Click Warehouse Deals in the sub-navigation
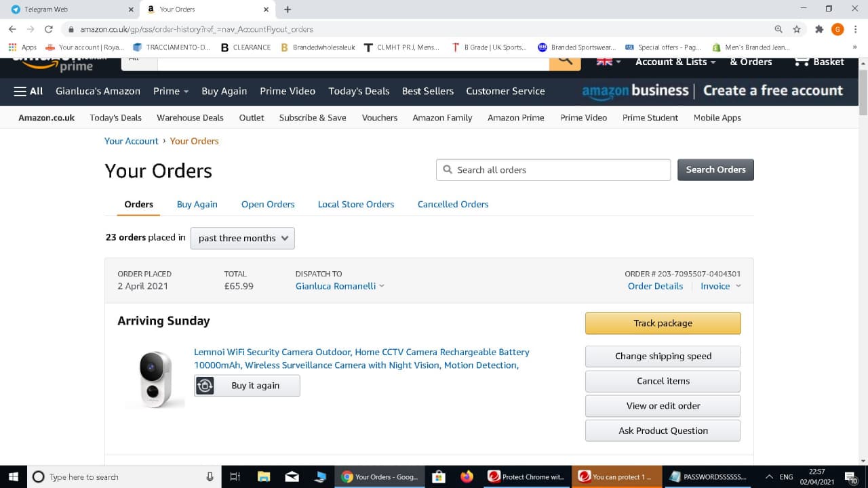The image size is (868, 488). (190, 117)
